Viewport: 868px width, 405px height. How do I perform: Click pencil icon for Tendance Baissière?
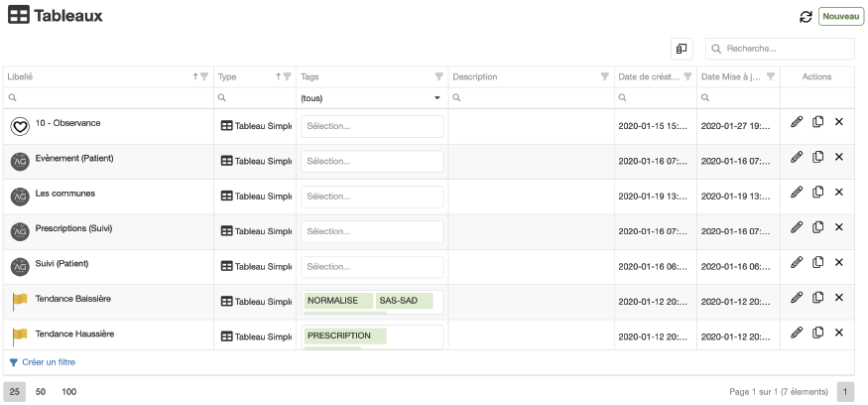pos(797,298)
